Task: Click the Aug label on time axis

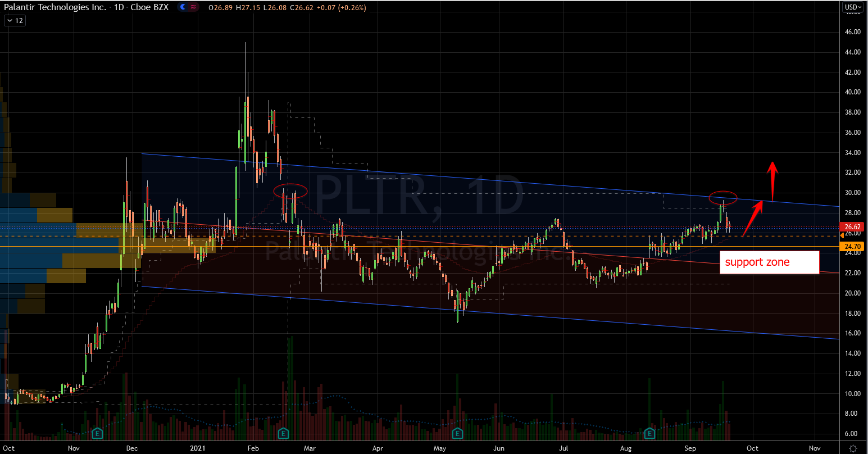Action: coord(626,448)
